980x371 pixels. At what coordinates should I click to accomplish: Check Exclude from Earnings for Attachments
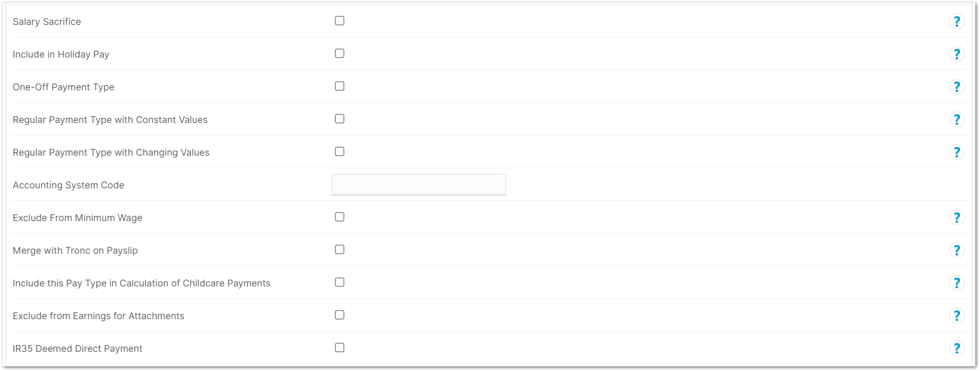coord(340,315)
